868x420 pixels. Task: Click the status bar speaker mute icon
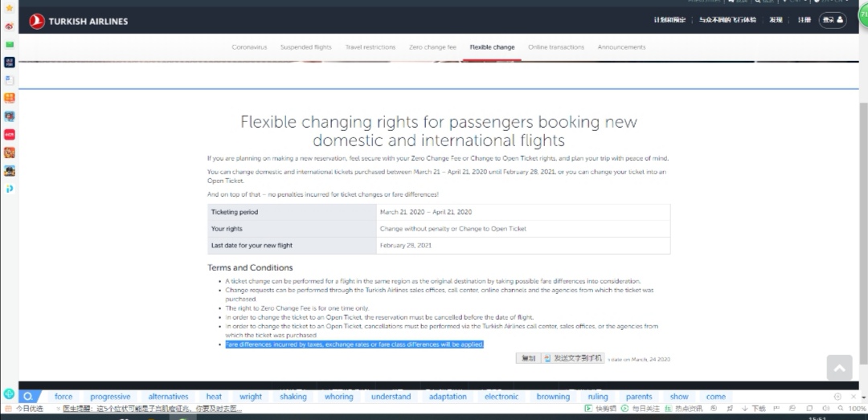pyautogui.click(x=826, y=409)
